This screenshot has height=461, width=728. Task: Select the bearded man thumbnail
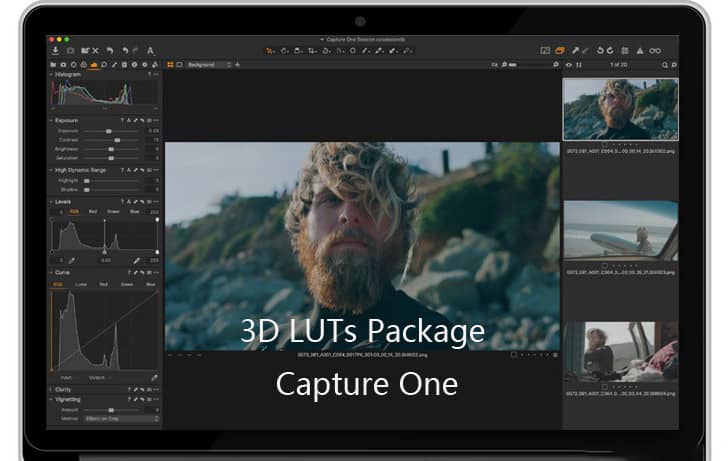click(620, 109)
